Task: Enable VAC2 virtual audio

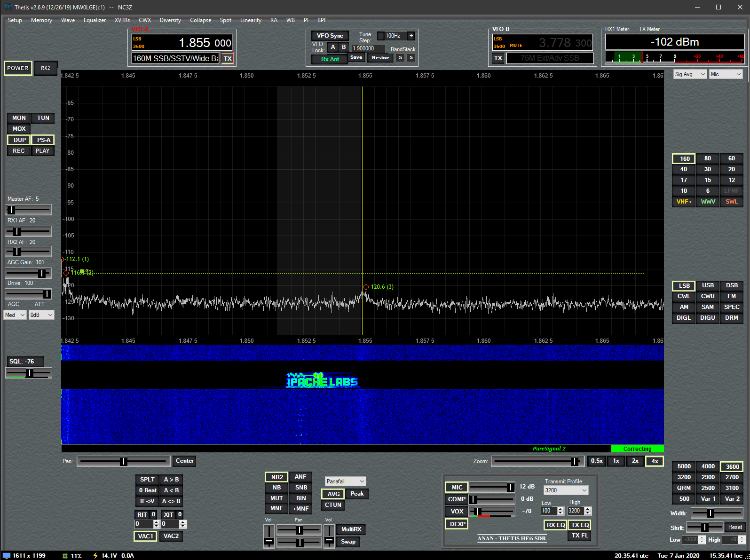Action: tap(171, 536)
